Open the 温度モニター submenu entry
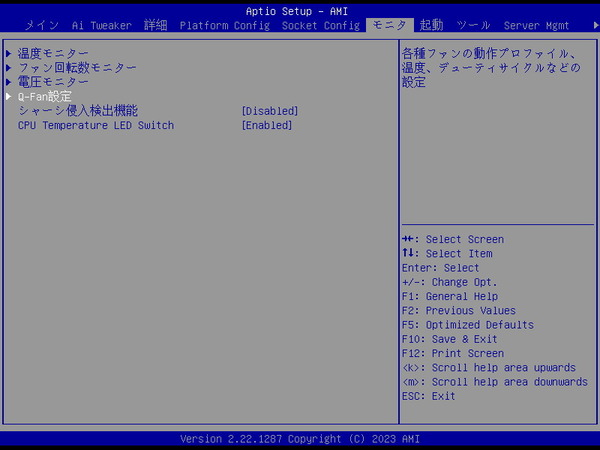Screen dimensions: 600x450 tap(53, 53)
